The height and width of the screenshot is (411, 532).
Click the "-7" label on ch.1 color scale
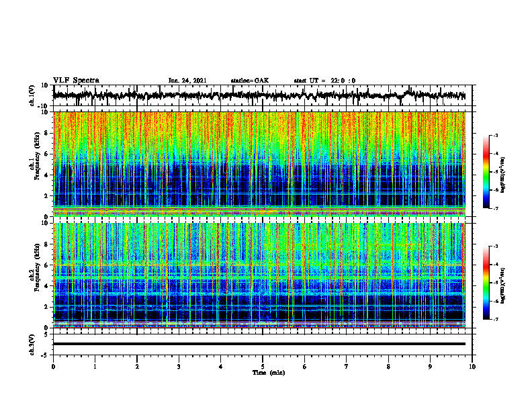pyautogui.click(x=496, y=208)
